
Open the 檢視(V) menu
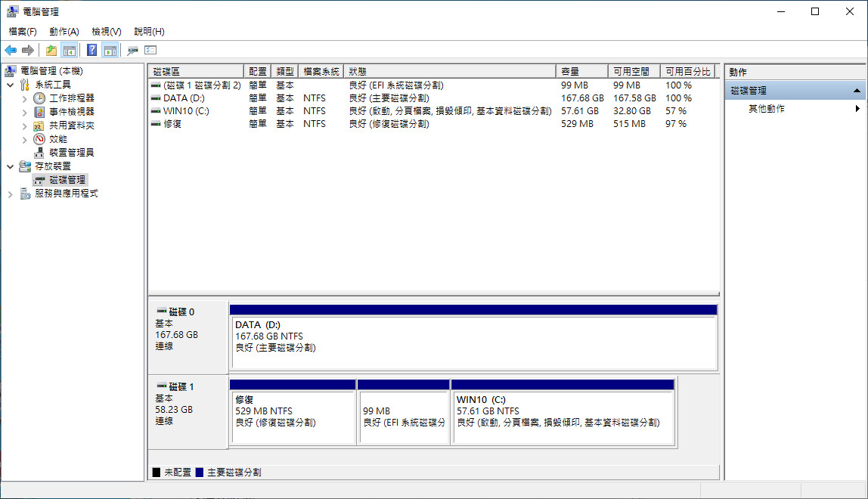106,32
